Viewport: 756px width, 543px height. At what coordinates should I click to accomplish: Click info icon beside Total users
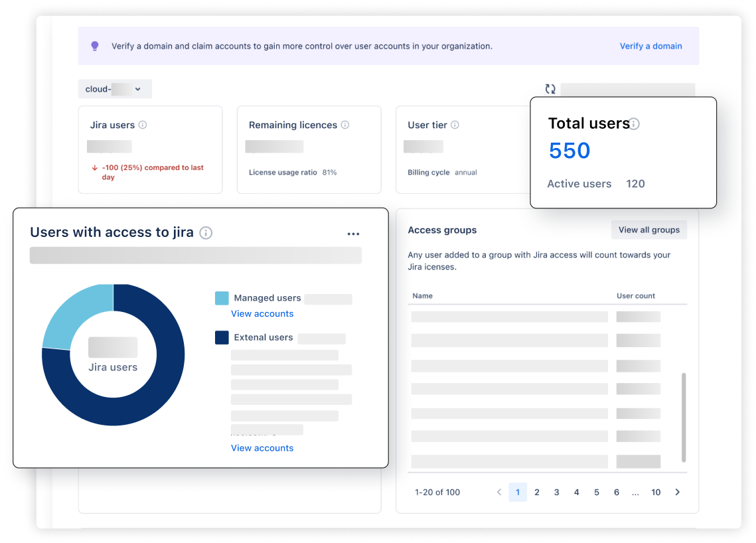635,124
